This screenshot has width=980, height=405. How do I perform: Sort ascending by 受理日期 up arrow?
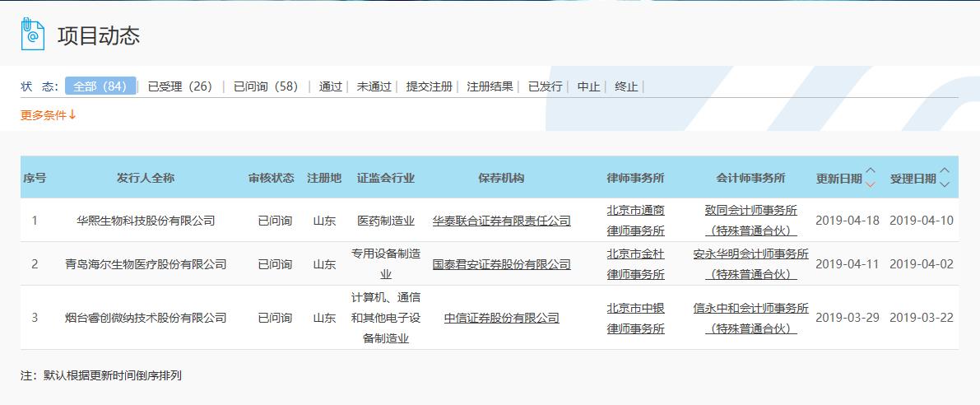pyautogui.click(x=945, y=171)
